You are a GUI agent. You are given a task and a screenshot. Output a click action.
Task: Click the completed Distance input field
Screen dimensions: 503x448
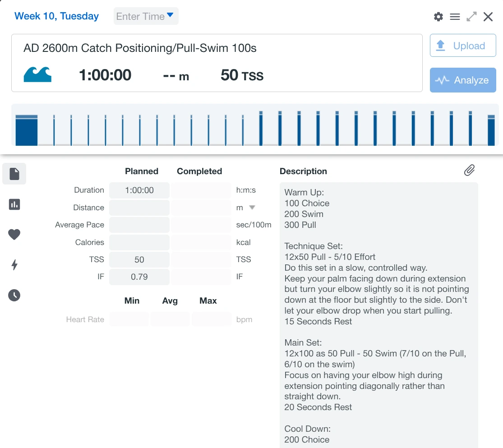(x=201, y=208)
